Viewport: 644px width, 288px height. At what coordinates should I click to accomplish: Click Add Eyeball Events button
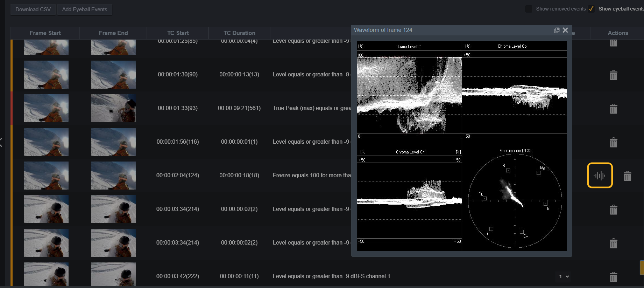click(x=85, y=9)
